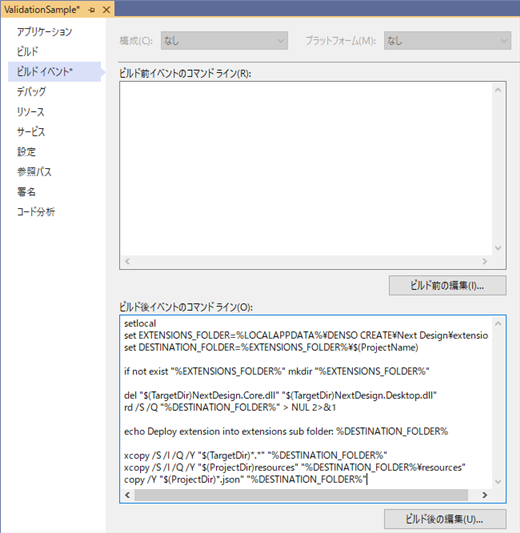Image resolution: width=520 pixels, height=533 pixels.
Task: Click the 'set EXTENSIONS_FOLDER' line
Action: pos(306,336)
